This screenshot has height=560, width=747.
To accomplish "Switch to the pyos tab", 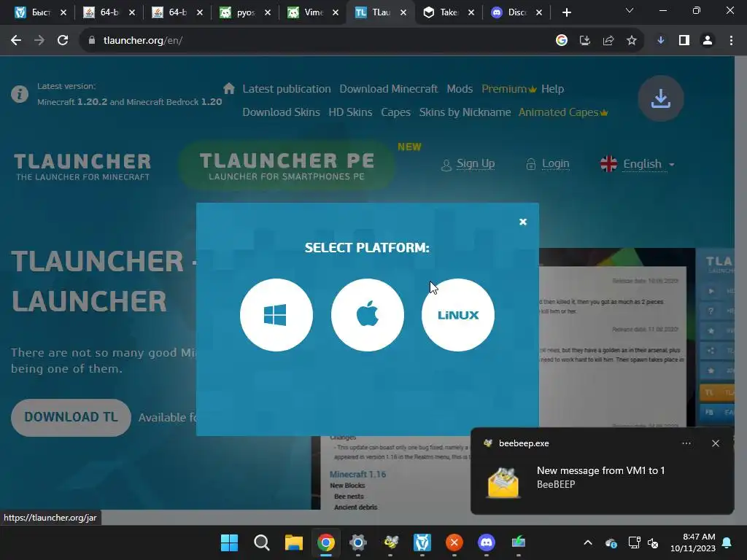I will pyautogui.click(x=245, y=12).
